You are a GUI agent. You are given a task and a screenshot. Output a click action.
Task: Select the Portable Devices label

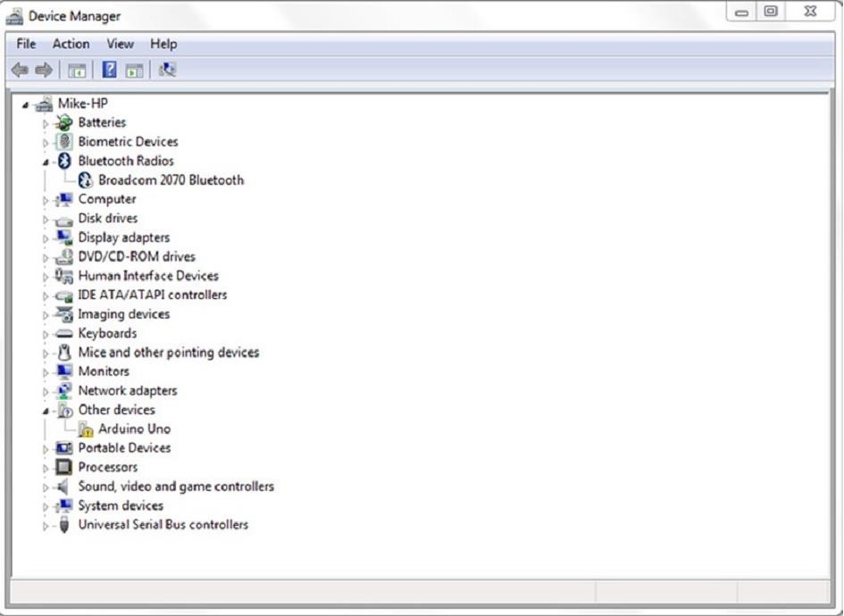(x=124, y=447)
